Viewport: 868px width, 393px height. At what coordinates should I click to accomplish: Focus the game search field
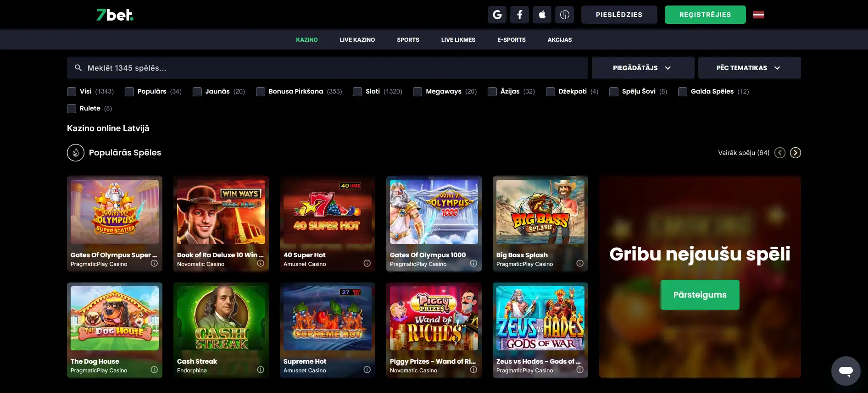pyautogui.click(x=328, y=68)
